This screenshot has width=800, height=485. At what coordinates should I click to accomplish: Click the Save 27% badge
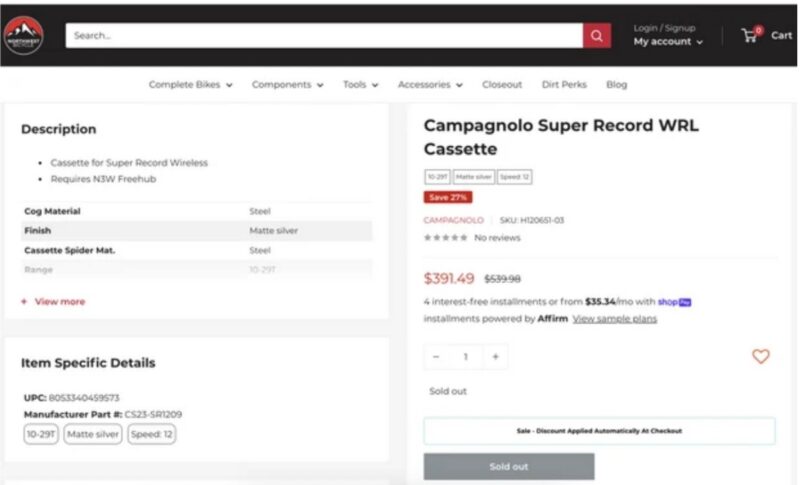pyautogui.click(x=447, y=197)
